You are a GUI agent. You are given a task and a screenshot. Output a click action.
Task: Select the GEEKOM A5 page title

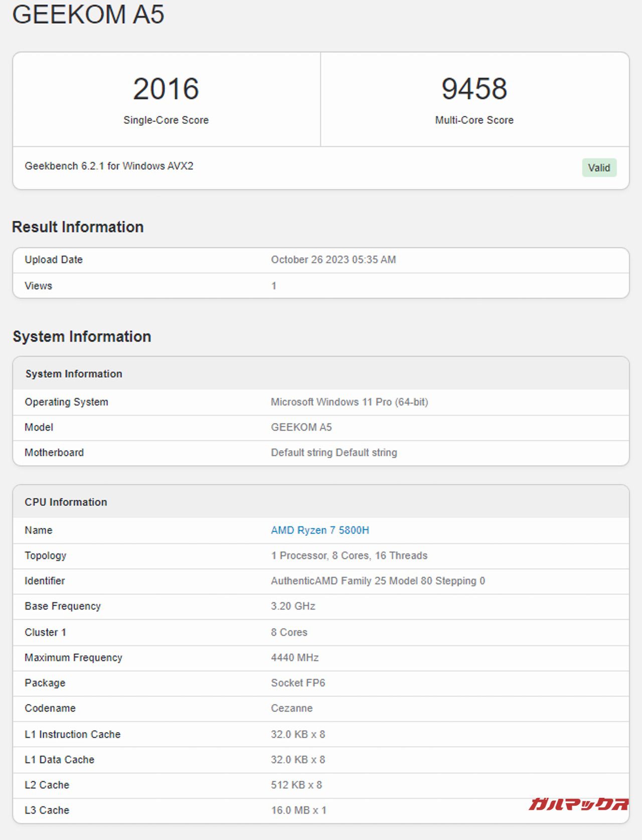point(88,14)
